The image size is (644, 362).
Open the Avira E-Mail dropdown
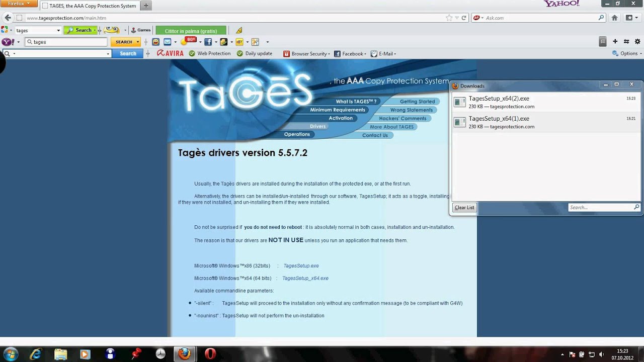click(383, 53)
